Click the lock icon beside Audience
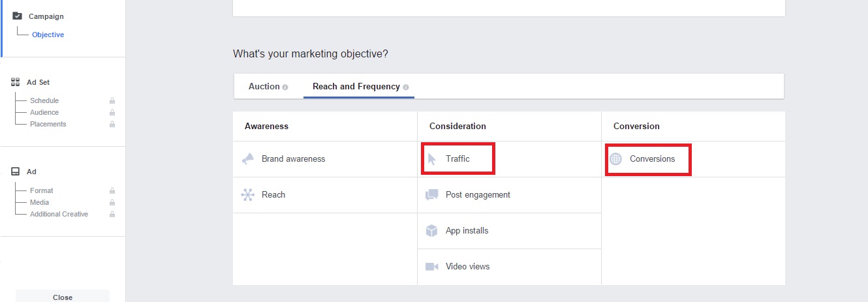 click(112, 112)
